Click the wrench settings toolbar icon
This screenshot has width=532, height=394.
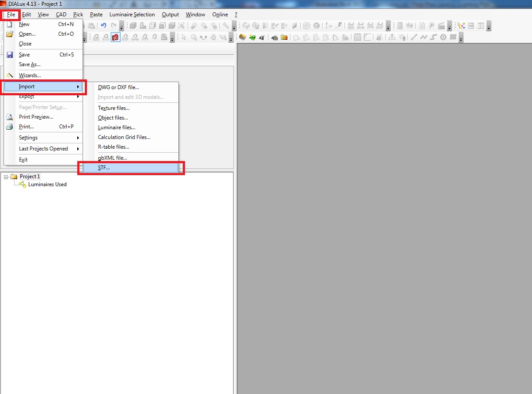coord(226,26)
